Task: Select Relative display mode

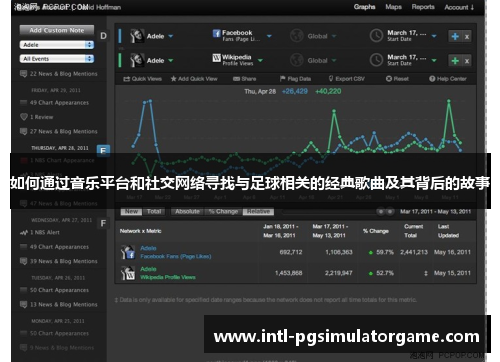Action: [258, 211]
